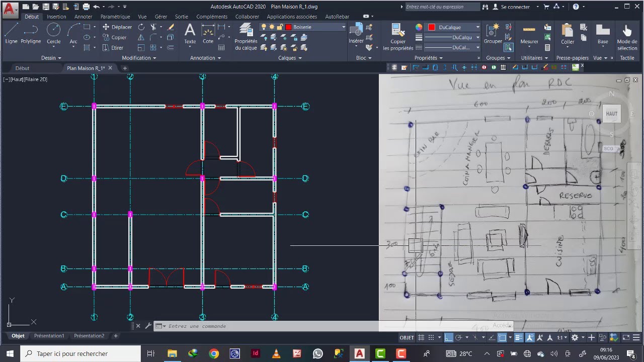The height and width of the screenshot is (362, 644).
Task: Select the Polyligne tool
Action: click(x=31, y=33)
